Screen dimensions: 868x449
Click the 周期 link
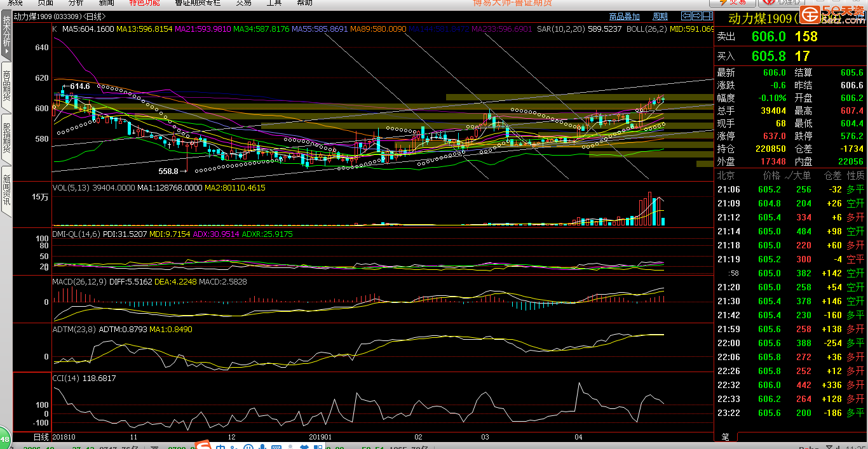(660, 17)
